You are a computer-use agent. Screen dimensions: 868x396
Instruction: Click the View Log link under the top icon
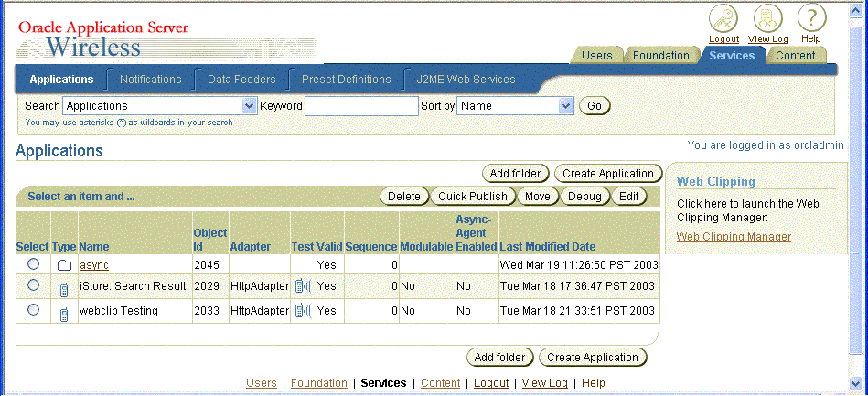pyautogui.click(x=767, y=39)
